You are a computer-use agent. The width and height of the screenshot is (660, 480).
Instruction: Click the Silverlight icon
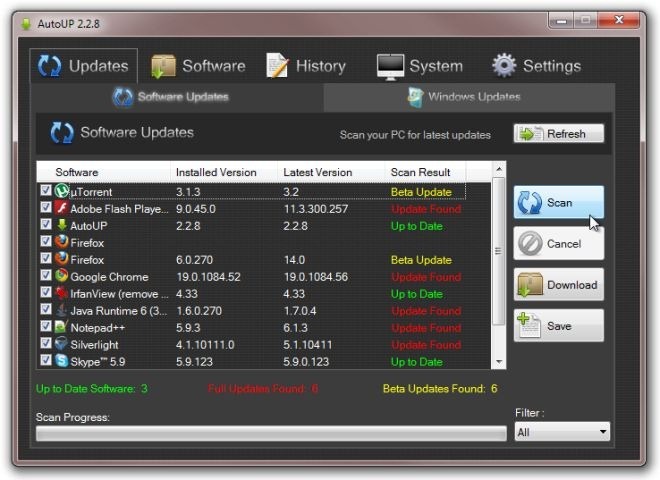click(61, 344)
